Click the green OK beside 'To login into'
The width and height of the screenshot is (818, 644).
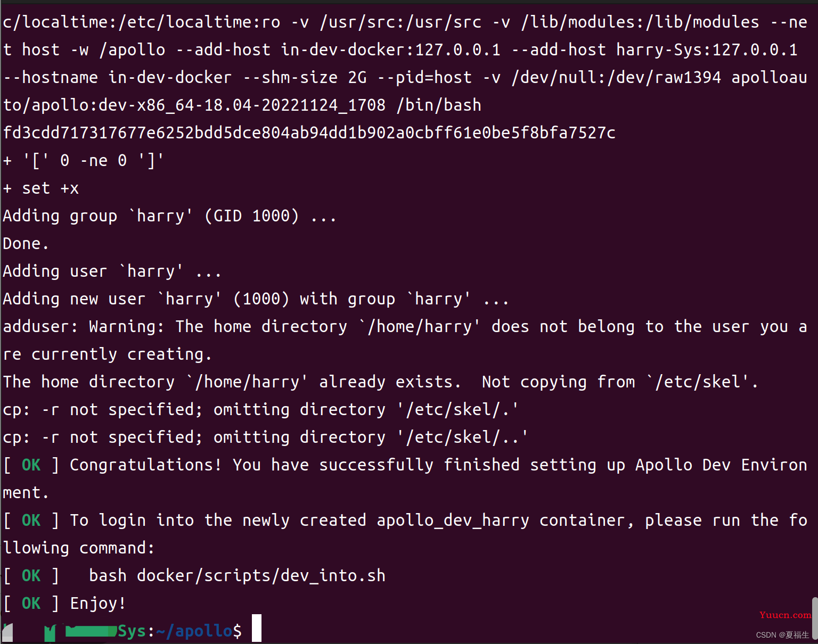(x=31, y=520)
